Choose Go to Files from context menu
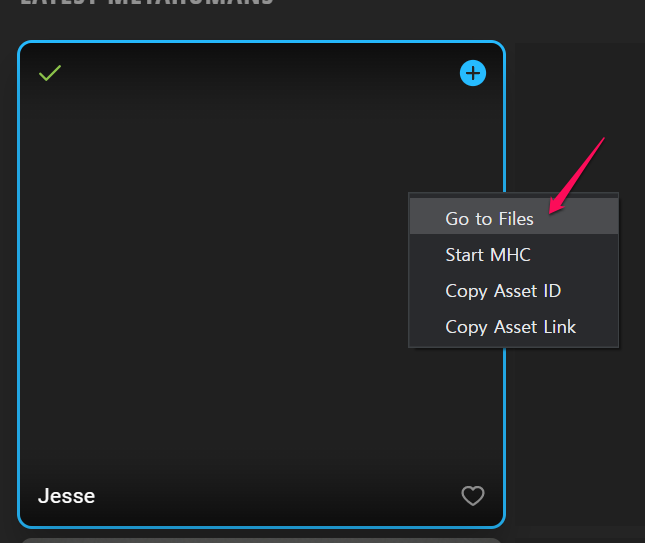Image resolution: width=645 pixels, height=543 pixels. (x=489, y=219)
